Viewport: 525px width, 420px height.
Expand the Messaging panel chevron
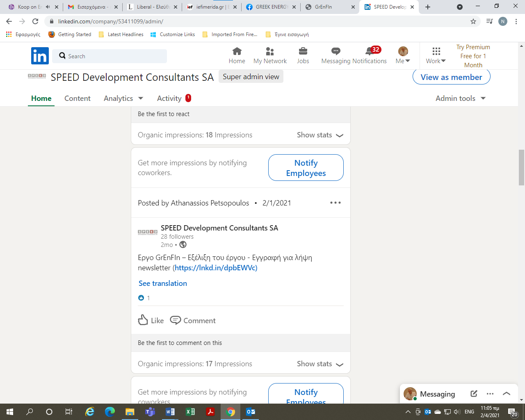[507, 394]
